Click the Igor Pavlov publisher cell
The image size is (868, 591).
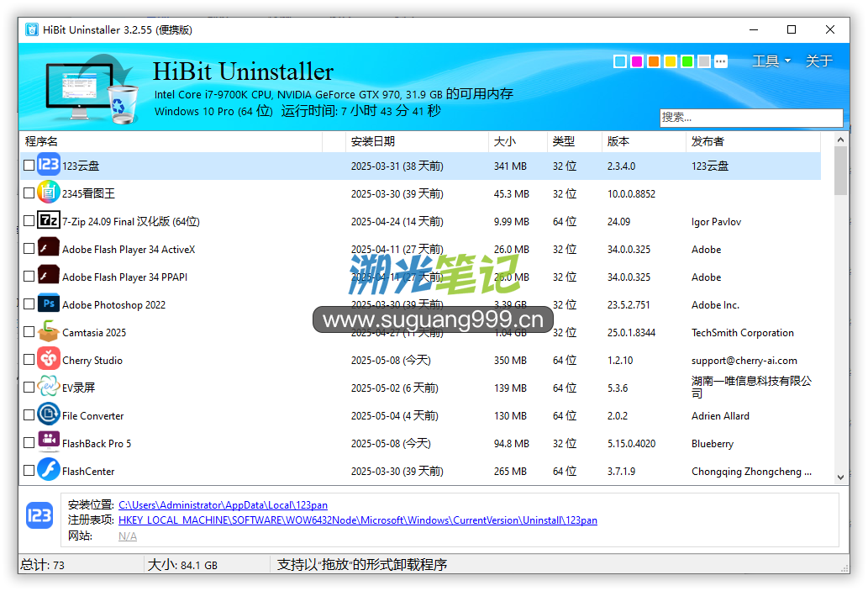tap(716, 222)
